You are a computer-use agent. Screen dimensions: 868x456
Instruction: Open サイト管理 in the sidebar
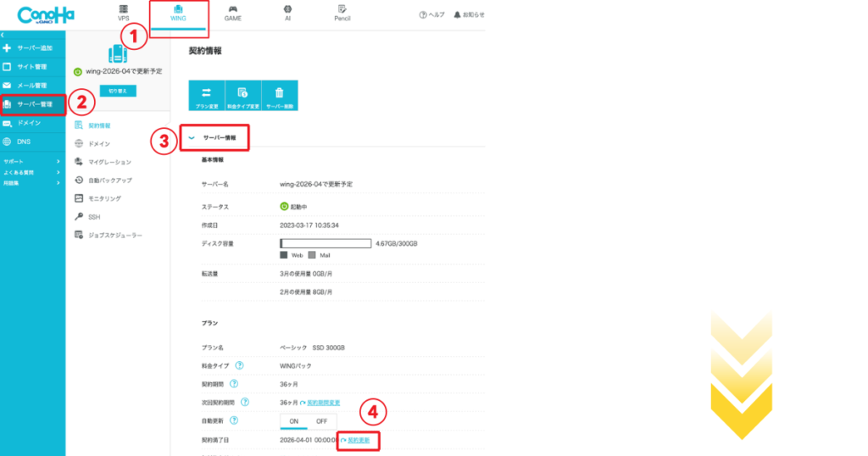[33, 67]
